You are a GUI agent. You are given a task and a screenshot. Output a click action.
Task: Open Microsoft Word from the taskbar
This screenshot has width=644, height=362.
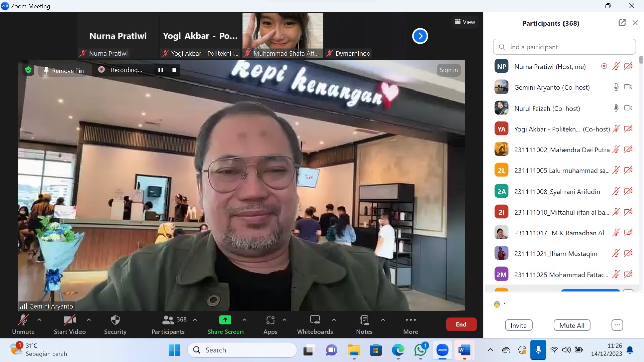pyautogui.click(x=464, y=350)
